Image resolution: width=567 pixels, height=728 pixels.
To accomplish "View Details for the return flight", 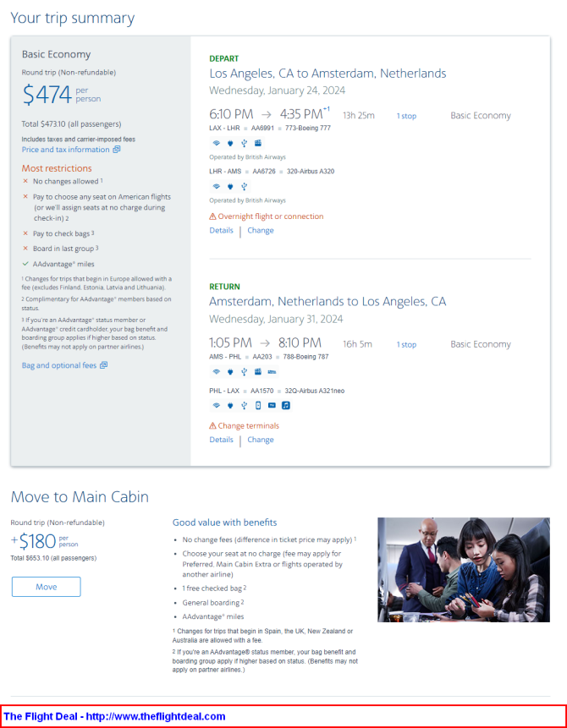I will tap(221, 440).
